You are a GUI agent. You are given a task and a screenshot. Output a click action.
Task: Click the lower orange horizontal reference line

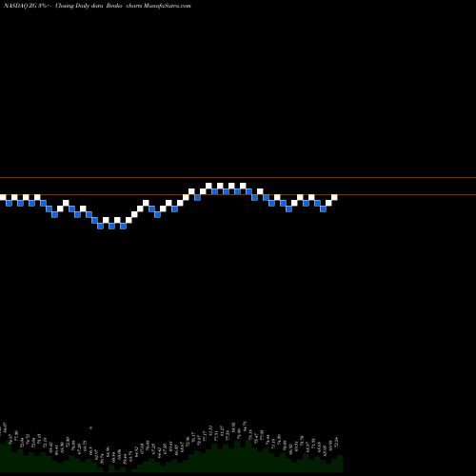pyautogui.click(x=238, y=194)
